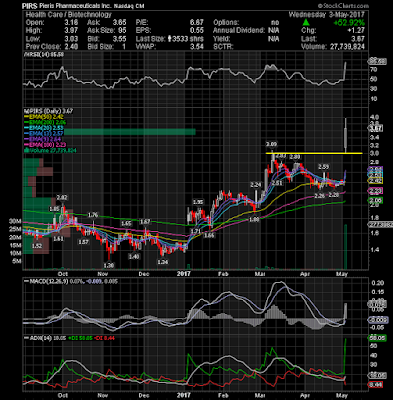Click the green EMA(200) legend line marker

[26, 122]
